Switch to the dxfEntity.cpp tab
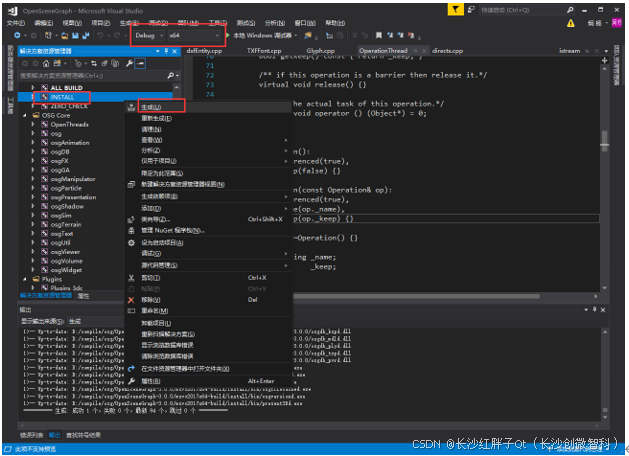Viewport: 629px width, 456px height. (204, 49)
